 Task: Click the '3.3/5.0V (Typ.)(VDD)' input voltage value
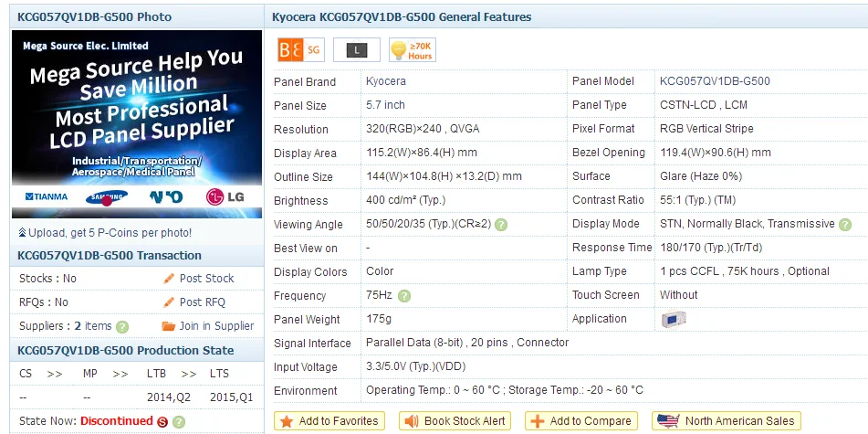click(415, 367)
